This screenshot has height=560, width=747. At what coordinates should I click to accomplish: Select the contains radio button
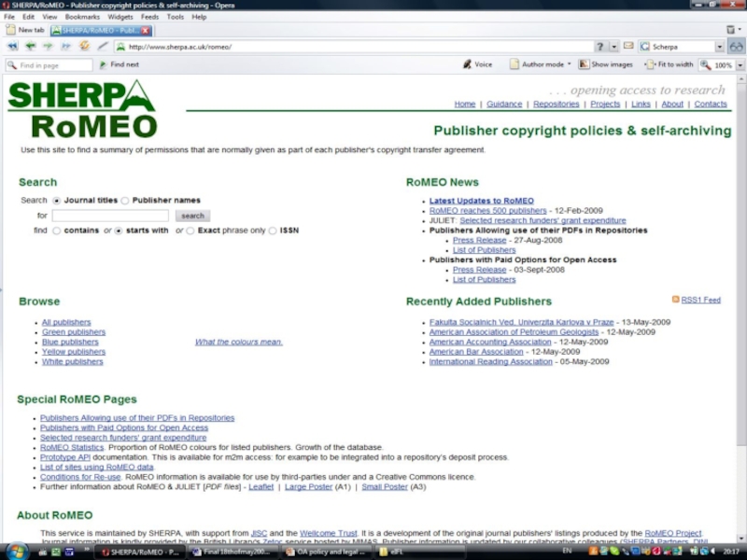point(57,231)
